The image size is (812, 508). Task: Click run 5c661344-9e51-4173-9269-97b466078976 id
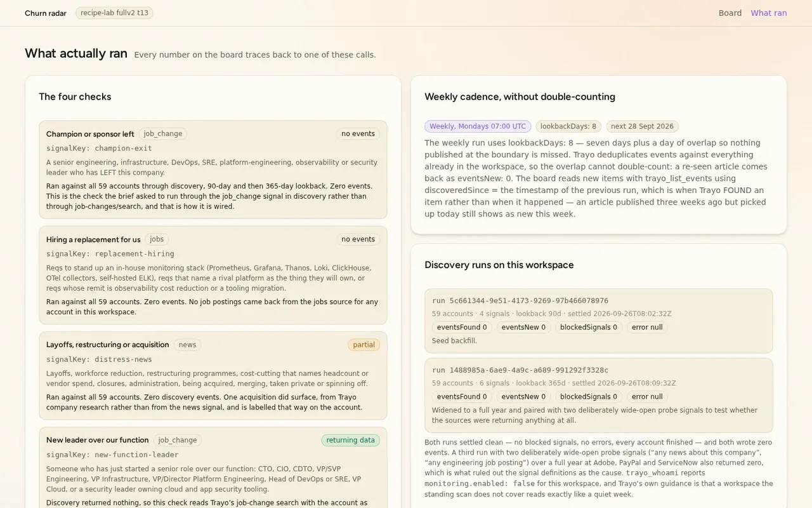click(520, 300)
